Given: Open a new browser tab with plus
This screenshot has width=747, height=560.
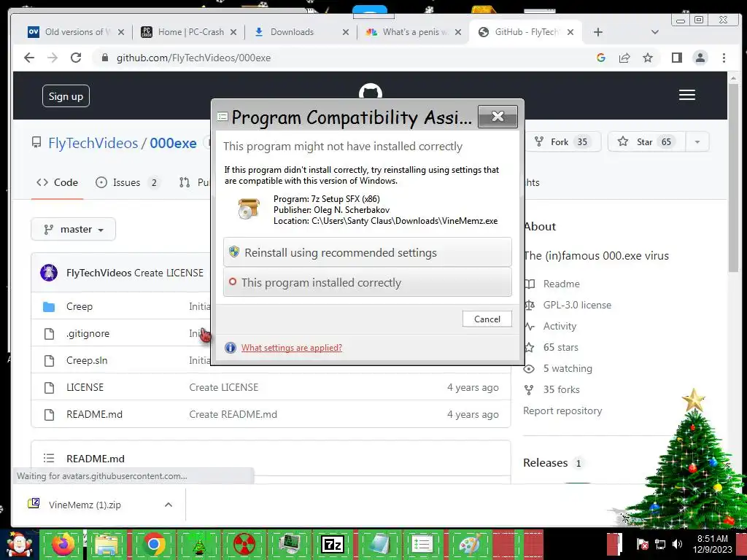Looking at the screenshot, I should tap(598, 32).
